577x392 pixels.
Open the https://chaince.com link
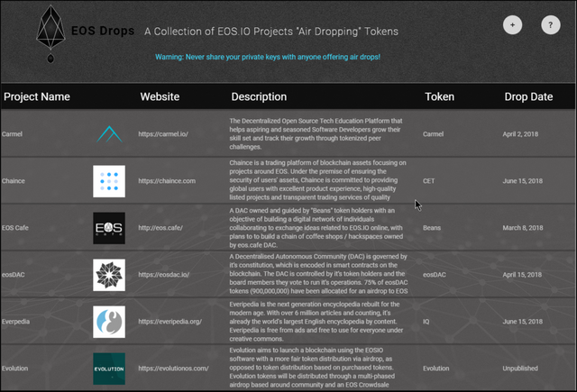[167, 181]
